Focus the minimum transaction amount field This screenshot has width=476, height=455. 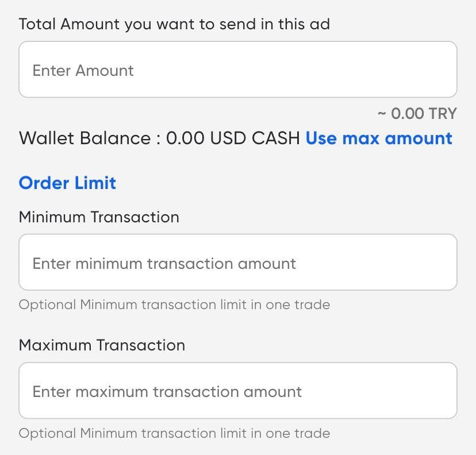click(x=237, y=263)
